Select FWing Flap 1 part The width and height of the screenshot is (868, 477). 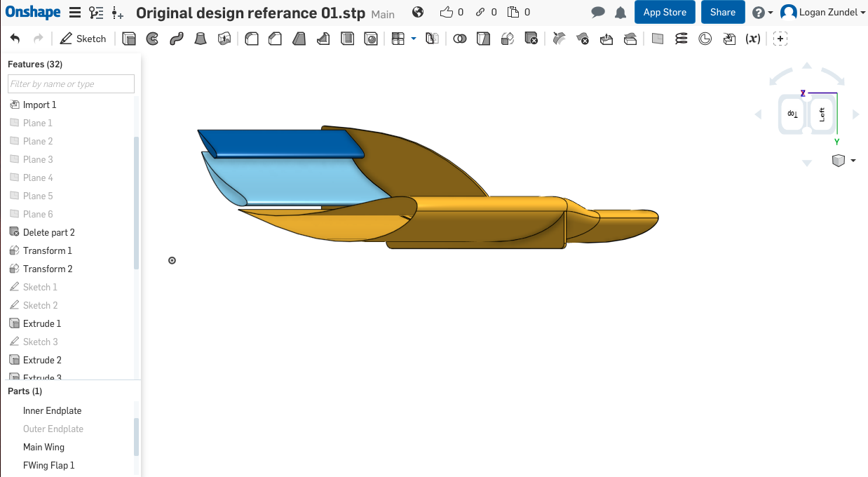[x=48, y=465]
